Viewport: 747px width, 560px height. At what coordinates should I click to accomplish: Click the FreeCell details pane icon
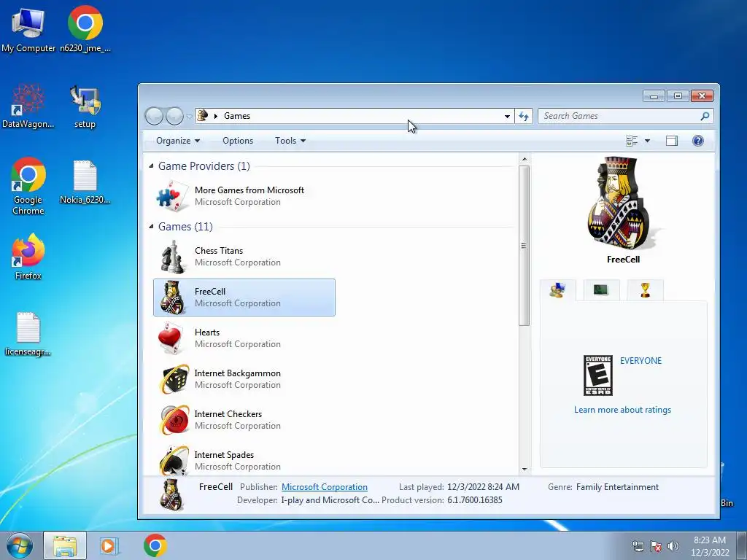pyautogui.click(x=172, y=495)
